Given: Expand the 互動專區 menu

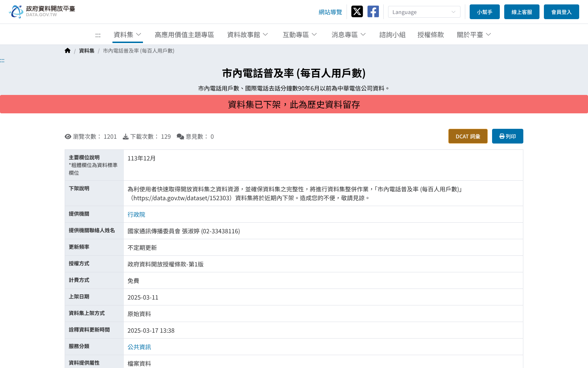Looking at the screenshot, I should click(300, 35).
